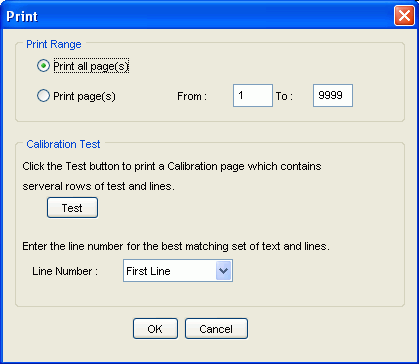Select the "Print all page(s)" radio button
This screenshot has height=364, width=419.
tap(43, 66)
